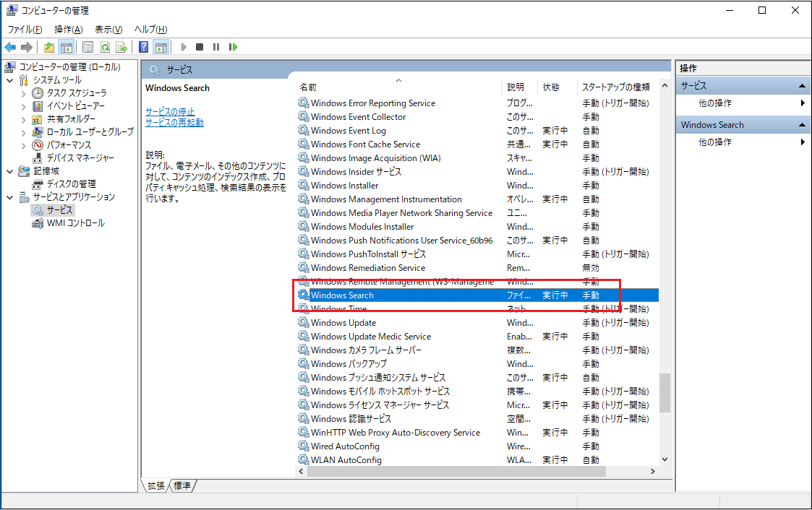Toggle the Show/Hide Action Pane icon
Viewport: 812px width, 510px height.
[x=161, y=48]
